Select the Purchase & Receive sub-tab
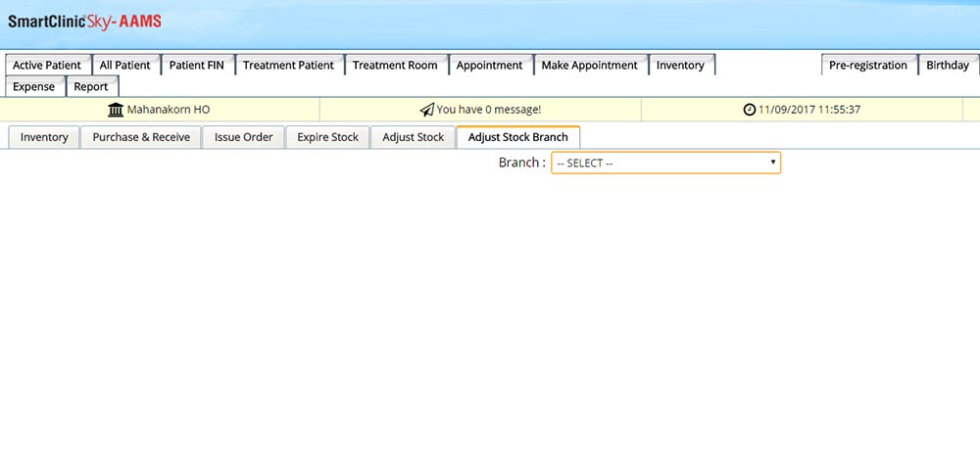 [x=141, y=137]
